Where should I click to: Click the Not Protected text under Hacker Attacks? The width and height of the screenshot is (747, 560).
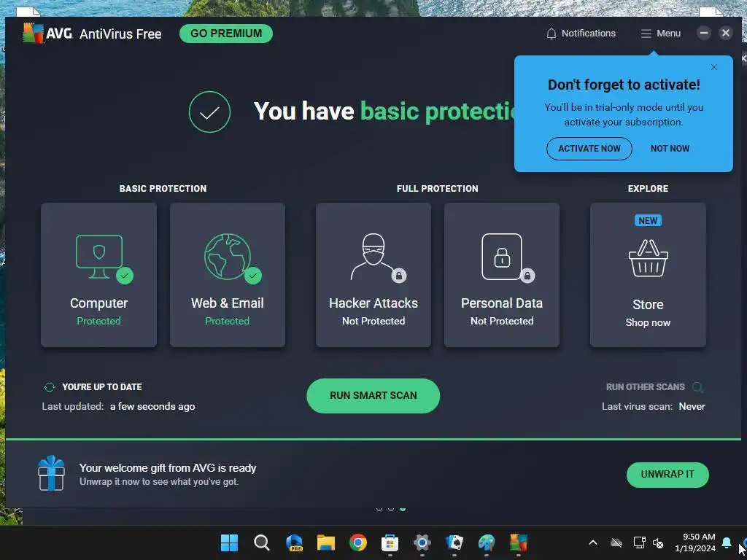(373, 322)
